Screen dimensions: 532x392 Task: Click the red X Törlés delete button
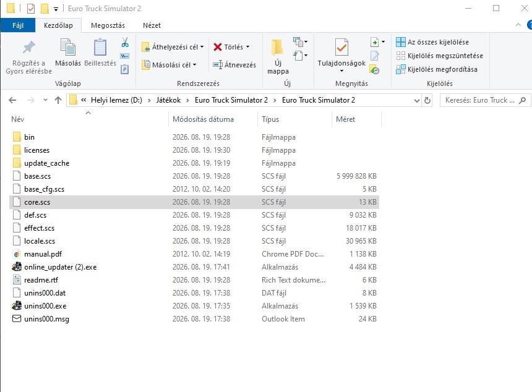click(x=231, y=47)
